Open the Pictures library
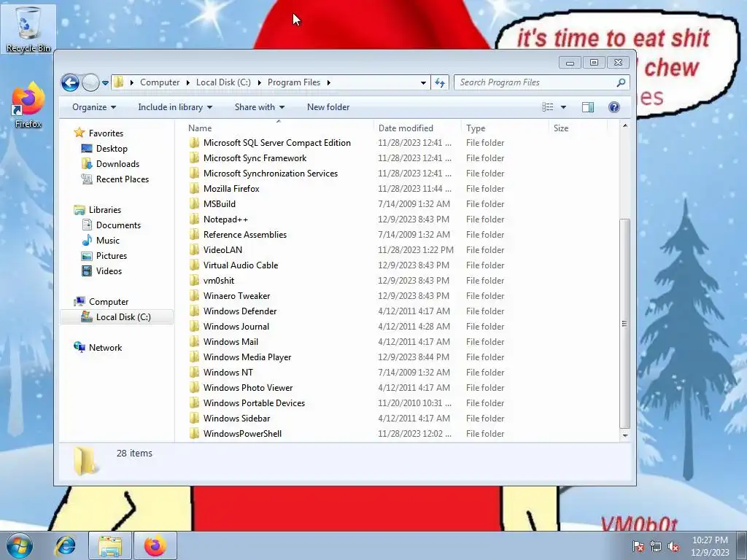 112,256
